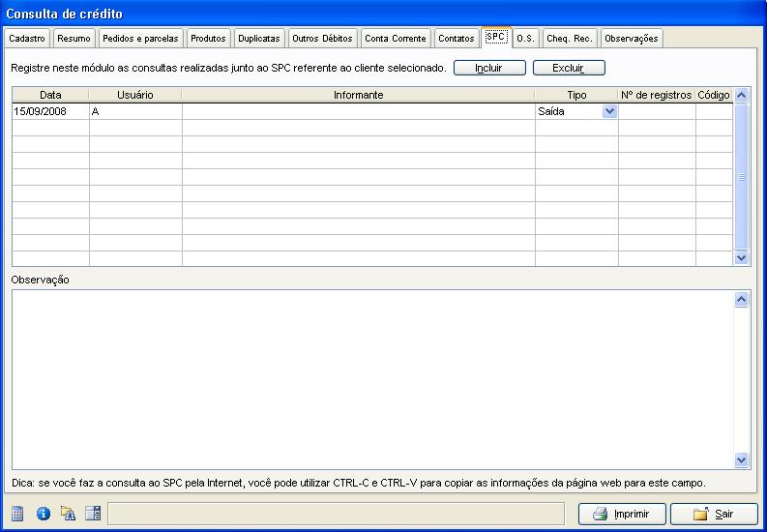
Task: Go to Pedidos e parcelas tab
Action: 140,38
